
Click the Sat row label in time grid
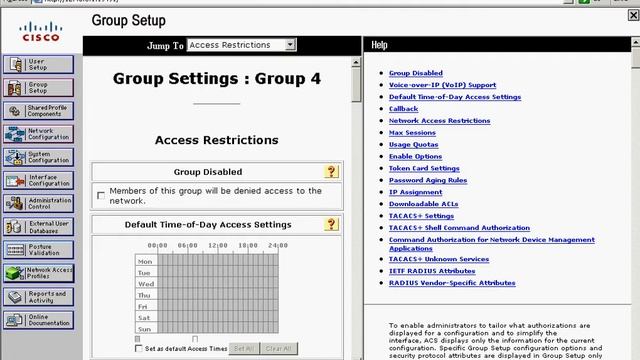pyautogui.click(x=144, y=318)
